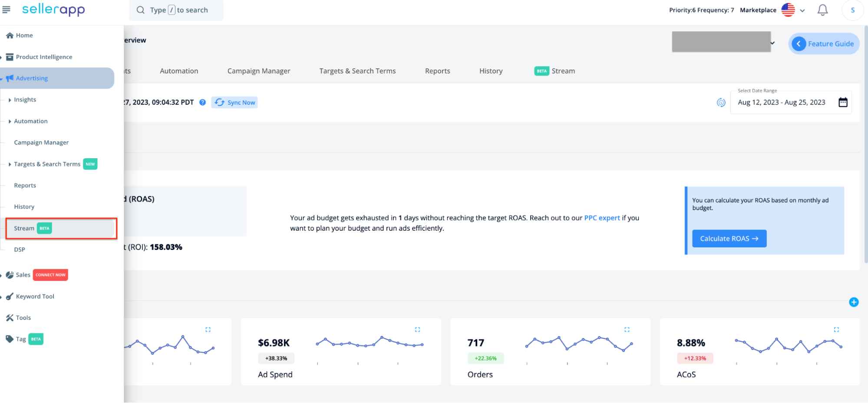Click the Home house icon
The height and width of the screenshot is (403, 868).
pos(10,36)
